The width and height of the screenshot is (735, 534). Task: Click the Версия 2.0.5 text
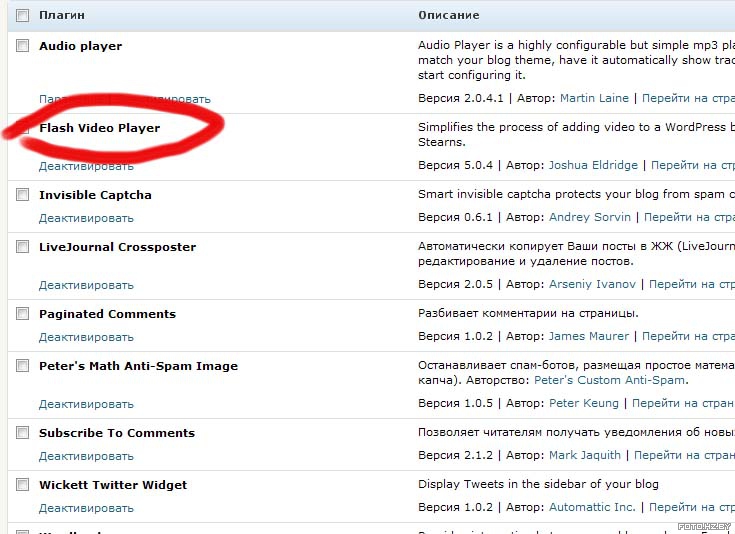tap(455, 285)
